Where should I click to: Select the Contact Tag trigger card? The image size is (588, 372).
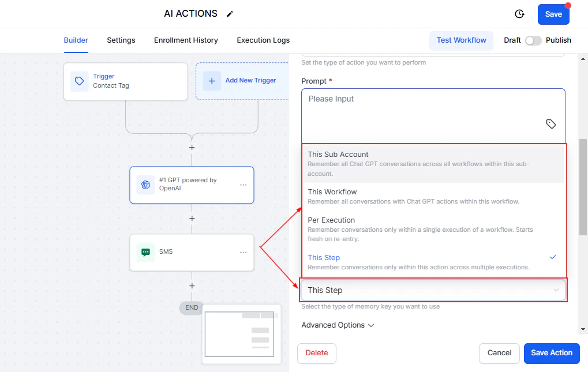pos(126,81)
